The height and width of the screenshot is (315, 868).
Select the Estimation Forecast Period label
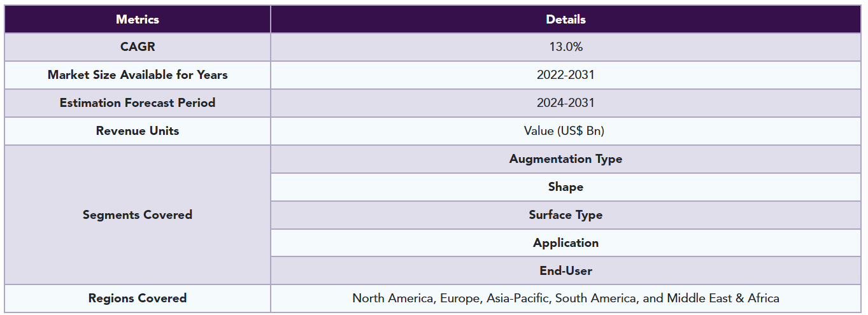[138, 103]
